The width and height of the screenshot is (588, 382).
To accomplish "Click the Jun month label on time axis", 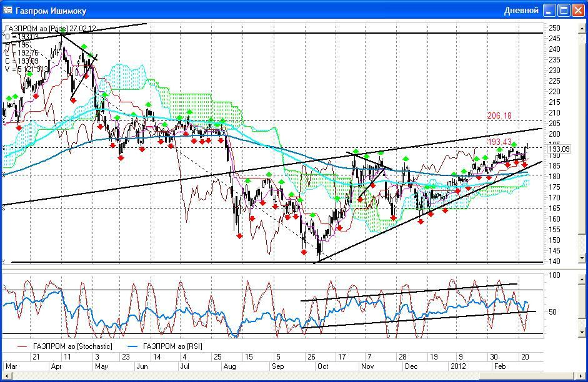I will (x=142, y=366).
